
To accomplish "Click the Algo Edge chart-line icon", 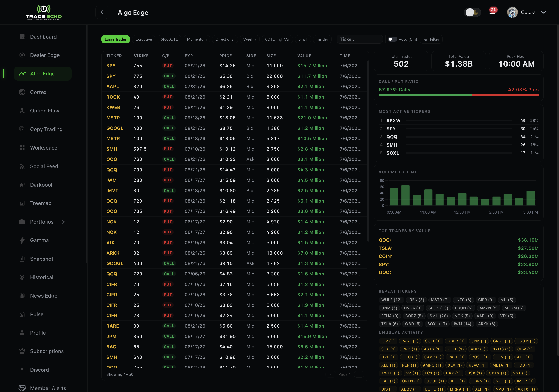I will point(22,74).
